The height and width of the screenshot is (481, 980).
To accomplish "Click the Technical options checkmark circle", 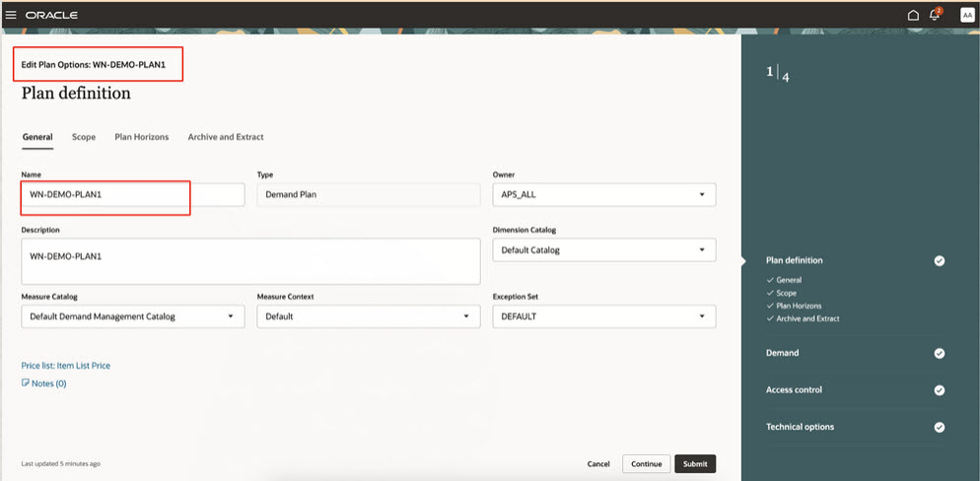I will tap(939, 427).
